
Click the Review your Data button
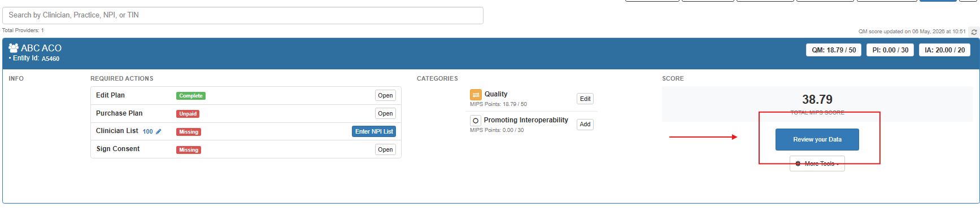pos(817,139)
